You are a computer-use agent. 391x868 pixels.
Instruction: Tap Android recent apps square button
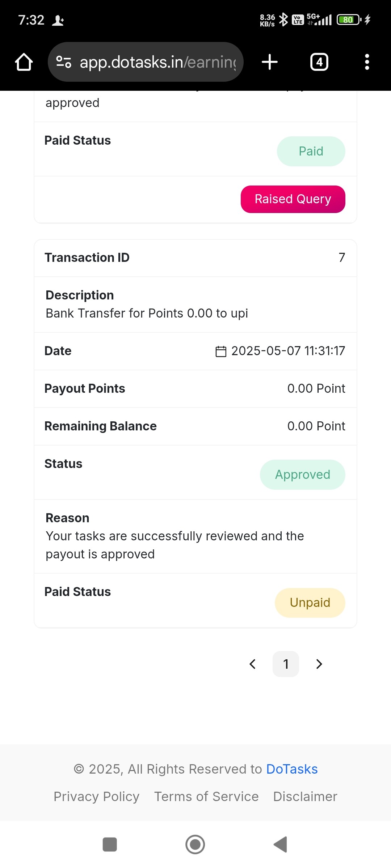(110, 844)
